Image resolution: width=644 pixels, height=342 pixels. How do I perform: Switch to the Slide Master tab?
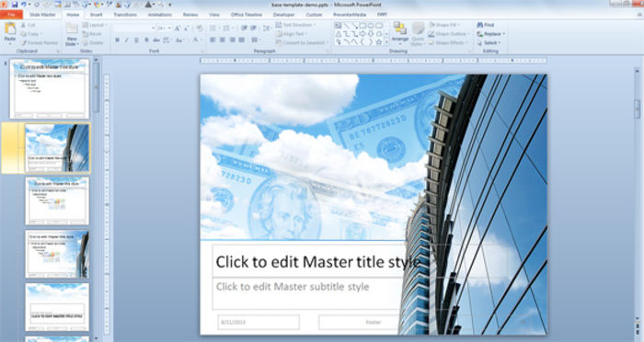42,15
